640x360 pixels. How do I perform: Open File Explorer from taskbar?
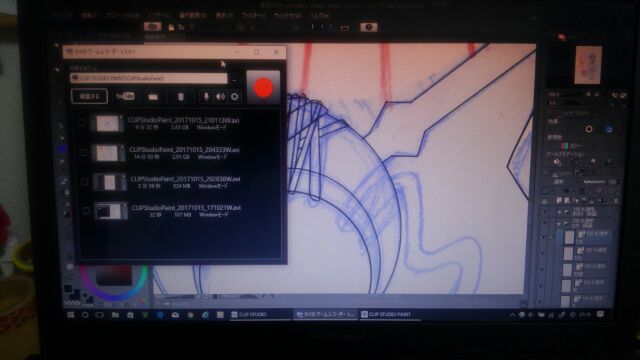click(x=115, y=315)
